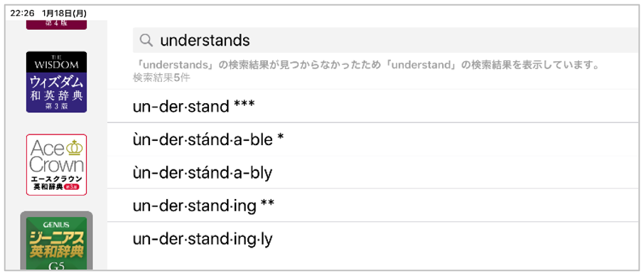Tap the 検索結果5件 result count label
The image size is (644, 276).
(161, 78)
